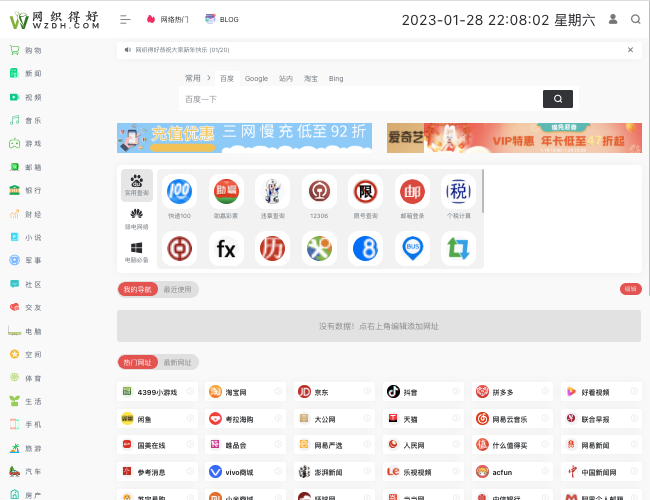Screen dimensions: 650x500
Task: Open the BLOG header link
Action: pos(222,19)
